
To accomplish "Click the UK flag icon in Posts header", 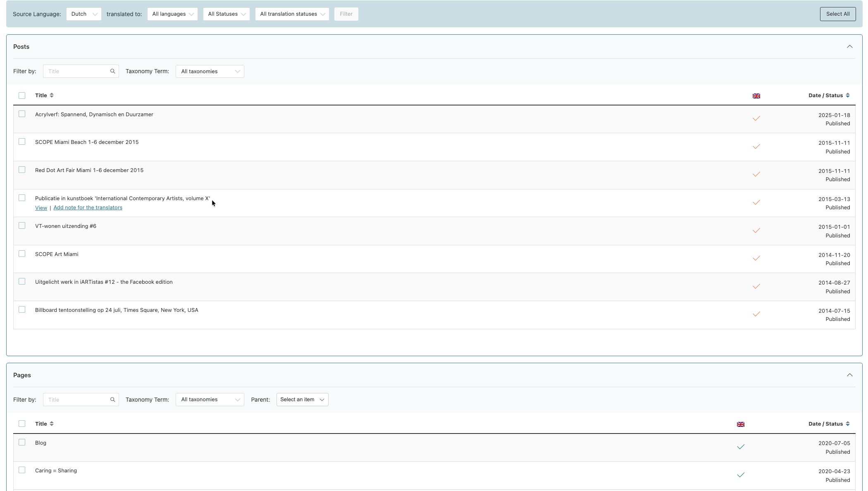I will click(756, 96).
